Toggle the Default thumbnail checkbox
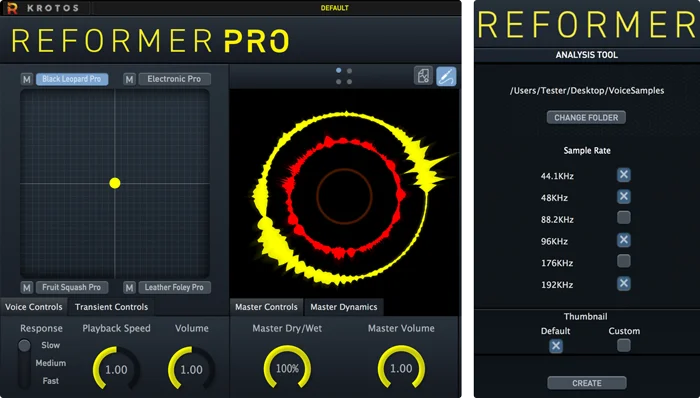Viewport: 700px width, 398px height. pos(556,346)
